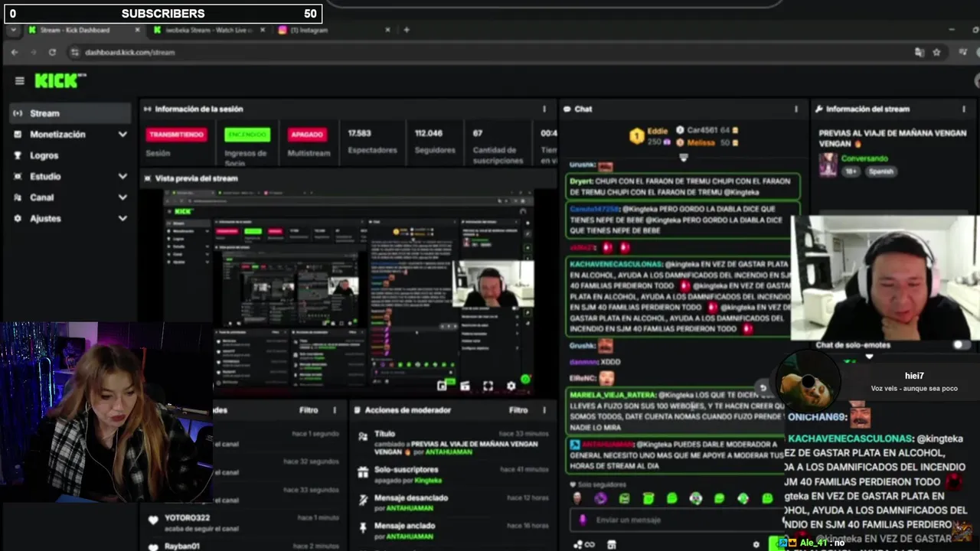Click the reply arrow on MARIELA message
Screen dimensions: 980x551
[763, 388]
